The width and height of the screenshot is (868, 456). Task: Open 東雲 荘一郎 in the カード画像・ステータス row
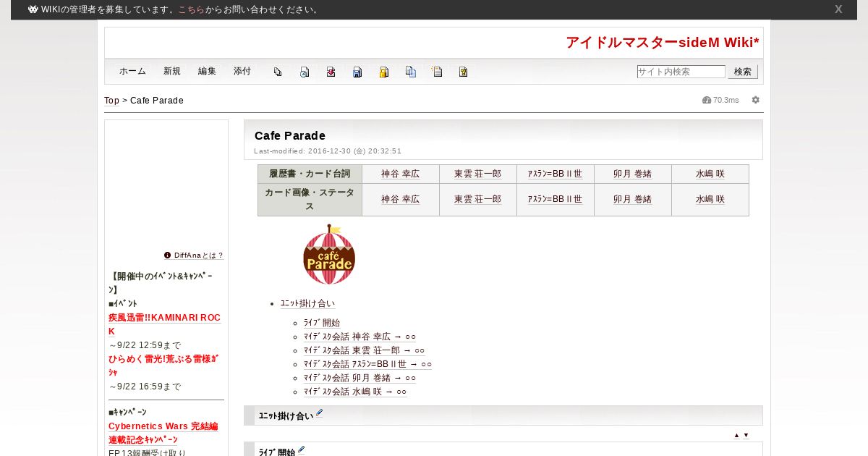coord(477,199)
